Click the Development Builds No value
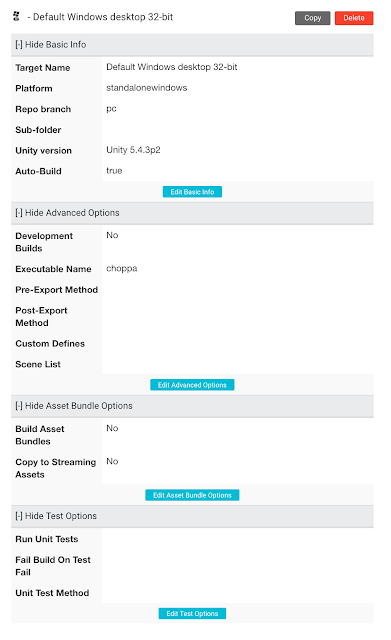Screen dimensions: 391x640 pos(112,235)
